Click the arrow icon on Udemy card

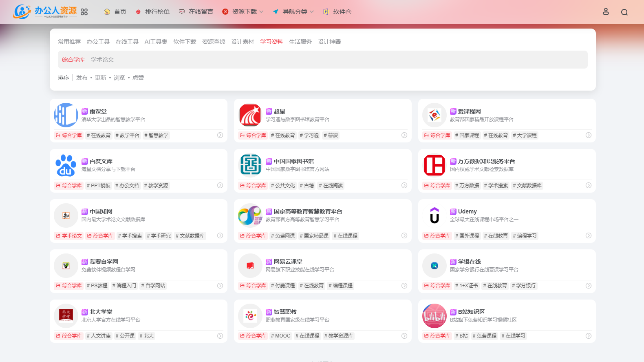(589, 235)
